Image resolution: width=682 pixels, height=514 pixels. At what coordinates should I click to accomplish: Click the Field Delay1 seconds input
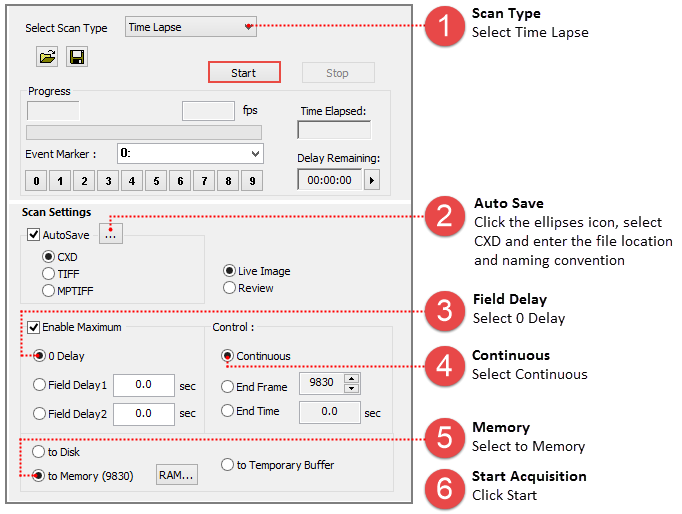click(x=145, y=385)
